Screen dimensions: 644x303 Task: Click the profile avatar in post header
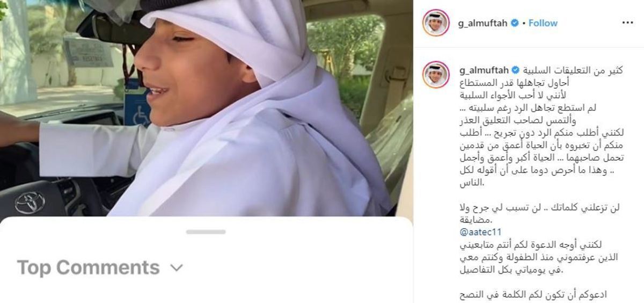point(436,23)
